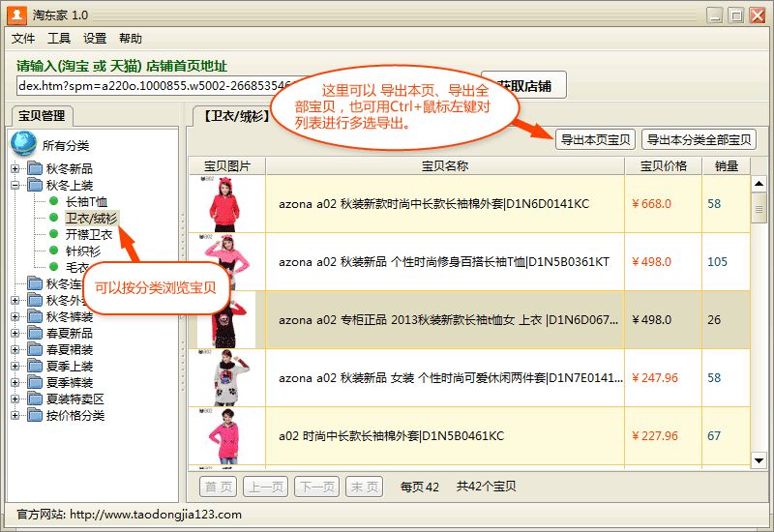
Task: Select the 针织衫 category
Action: (x=83, y=251)
